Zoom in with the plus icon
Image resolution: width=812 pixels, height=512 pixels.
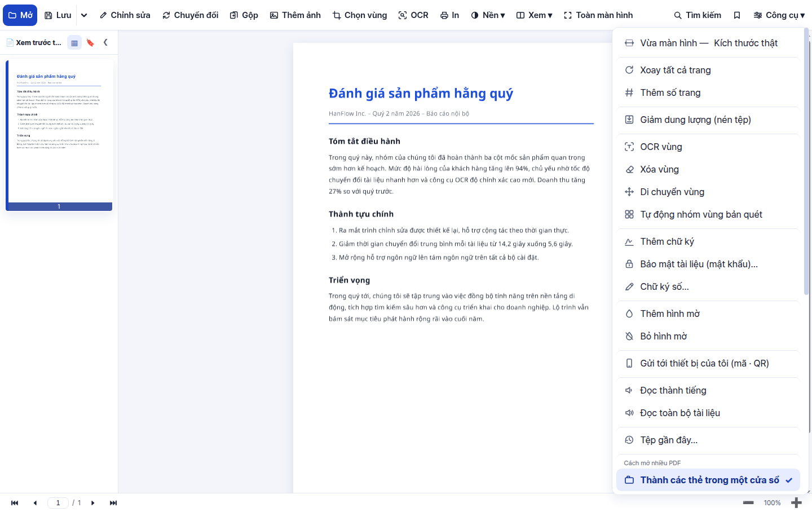click(796, 502)
